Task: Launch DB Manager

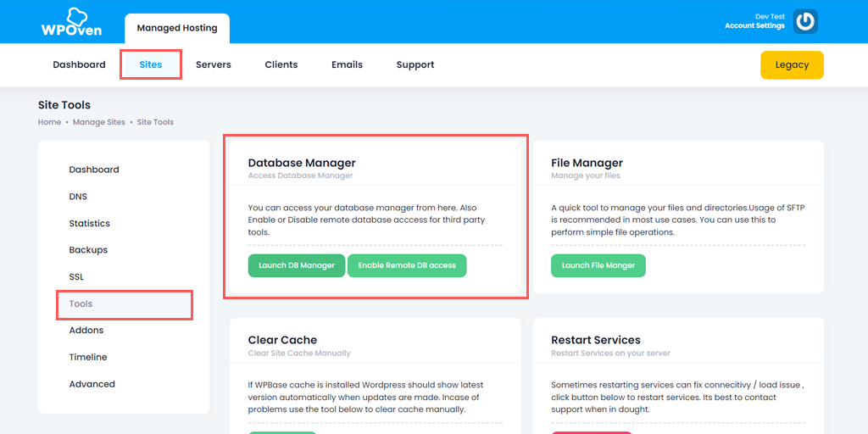Action: pyautogui.click(x=297, y=265)
